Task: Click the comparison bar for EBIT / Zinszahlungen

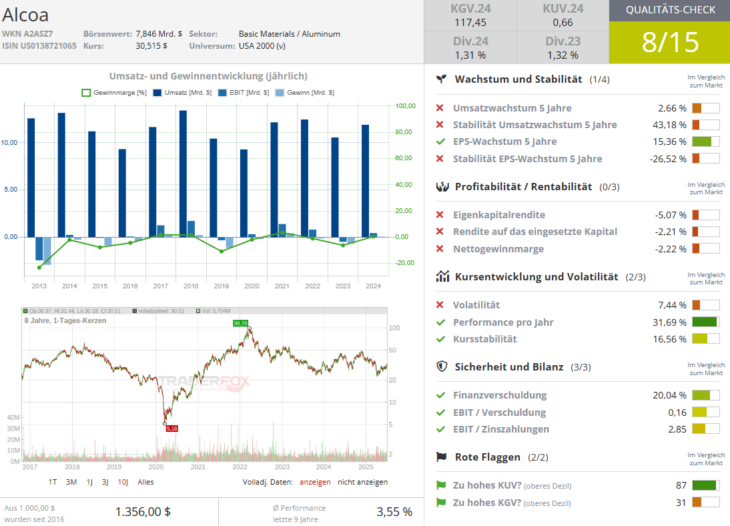Action: tap(706, 429)
